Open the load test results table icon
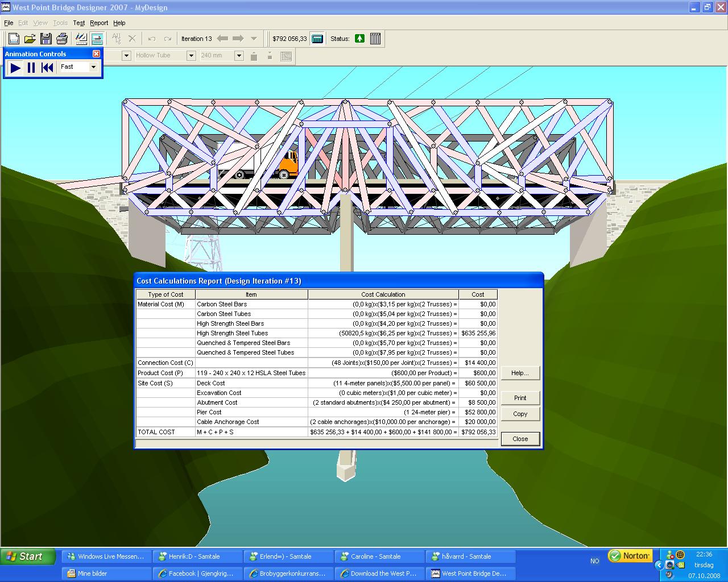 tap(375, 39)
